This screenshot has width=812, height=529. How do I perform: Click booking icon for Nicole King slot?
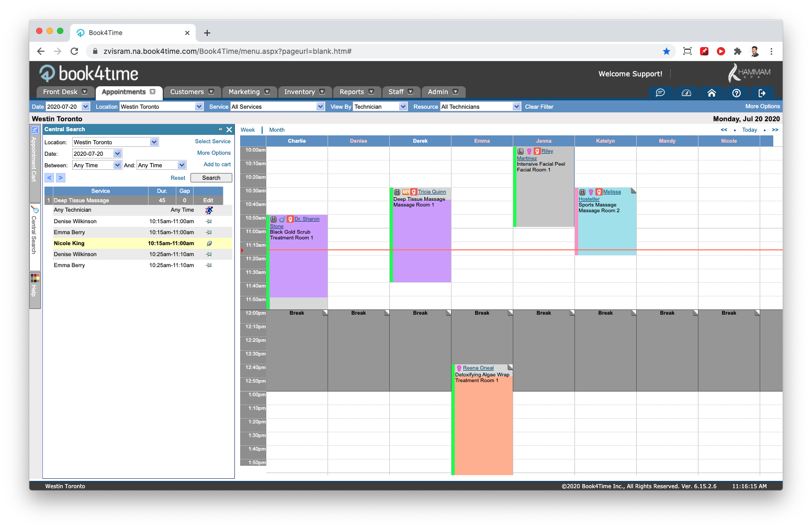(x=209, y=244)
